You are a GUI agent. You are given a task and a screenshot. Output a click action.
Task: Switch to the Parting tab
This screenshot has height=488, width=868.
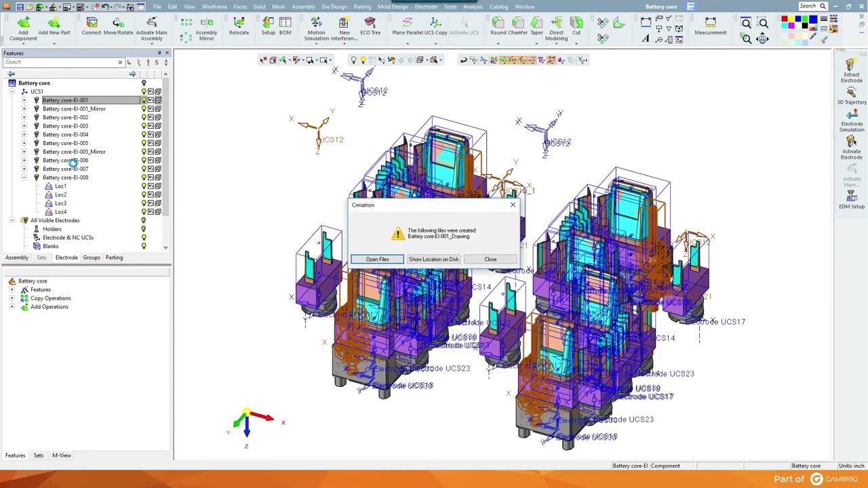point(114,258)
